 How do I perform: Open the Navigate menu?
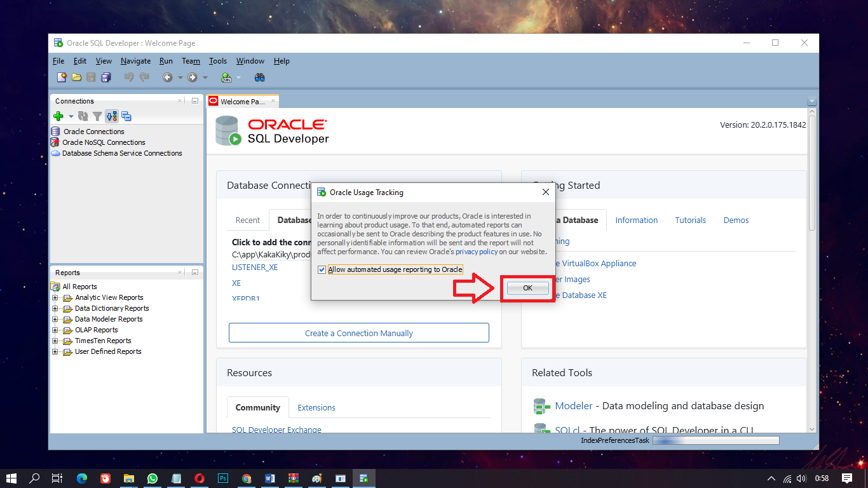tap(135, 61)
